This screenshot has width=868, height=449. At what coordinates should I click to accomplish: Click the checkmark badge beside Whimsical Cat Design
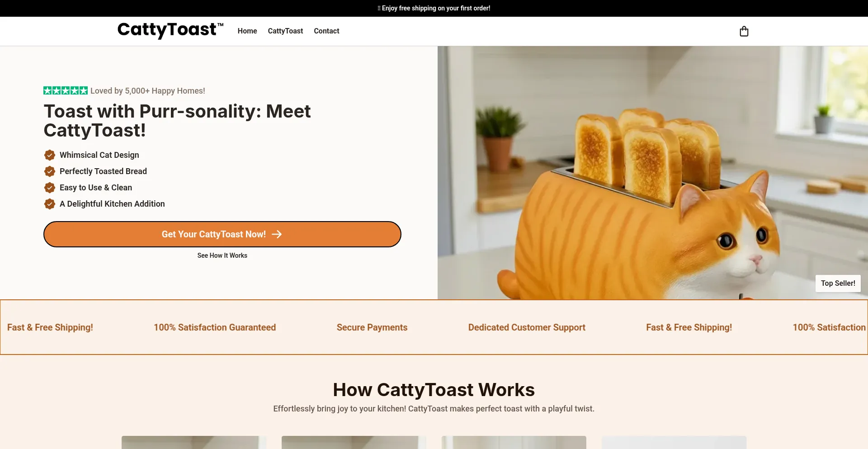(50, 155)
